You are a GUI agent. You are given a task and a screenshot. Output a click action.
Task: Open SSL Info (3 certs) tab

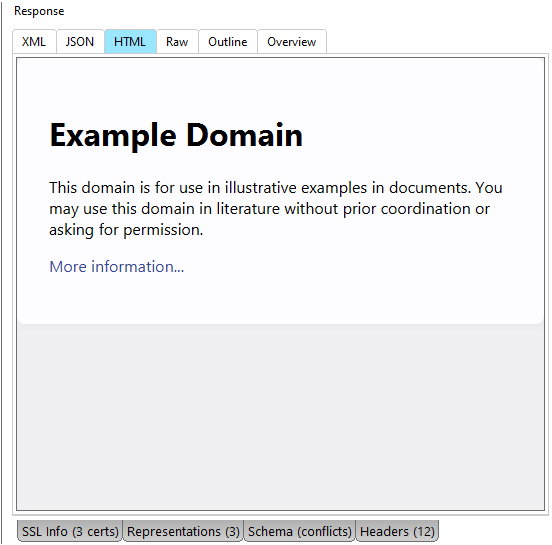pos(70,531)
